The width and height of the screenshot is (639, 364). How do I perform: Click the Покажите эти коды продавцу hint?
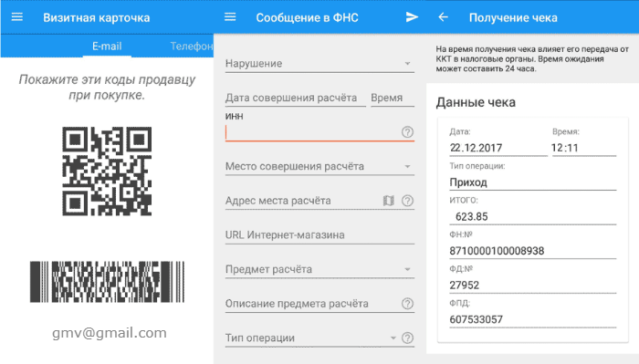click(107, 88)
